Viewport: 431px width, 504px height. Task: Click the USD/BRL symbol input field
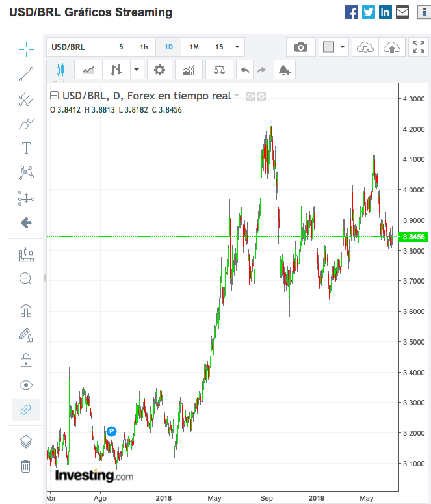pos(79,47)
